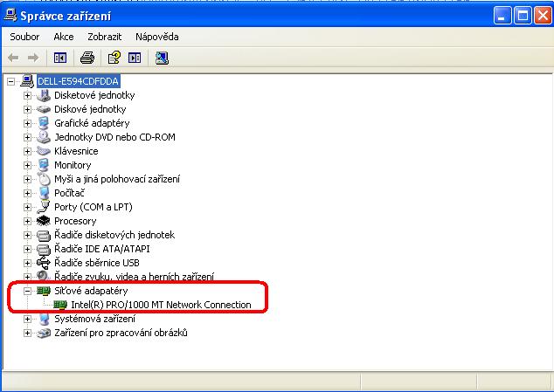Expand Zařízení pro zpracování obrázků node
554x392 pixels.
[x=27, y=333]
